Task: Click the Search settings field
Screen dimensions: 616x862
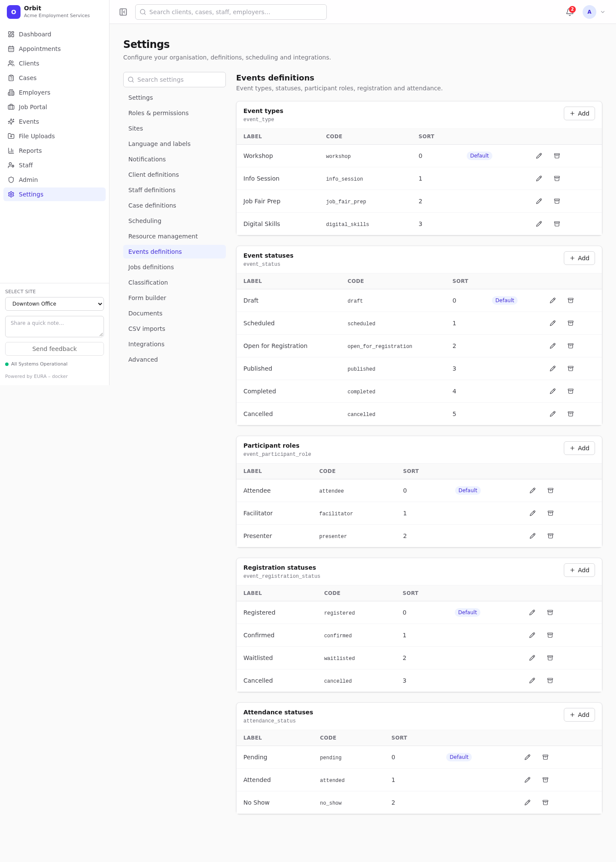Action: click(x=175, y=80)
